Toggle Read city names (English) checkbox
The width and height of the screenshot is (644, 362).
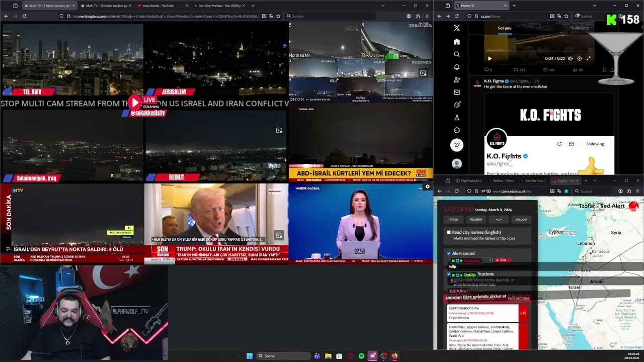point(449,232)
